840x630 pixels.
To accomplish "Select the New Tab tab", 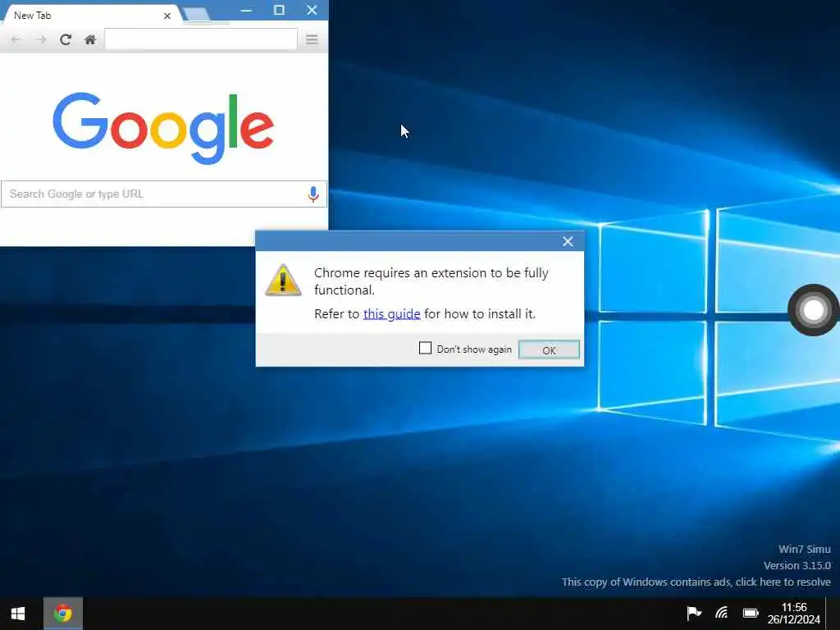I will click(x=91, y=16).
